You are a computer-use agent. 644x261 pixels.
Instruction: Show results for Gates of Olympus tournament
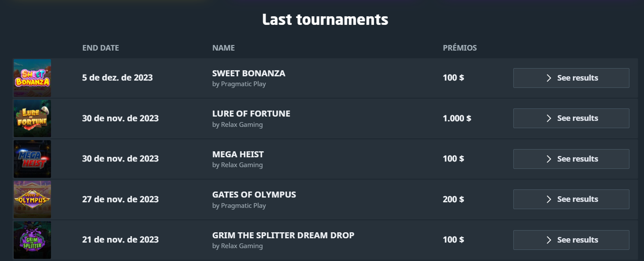pos(571,199)
